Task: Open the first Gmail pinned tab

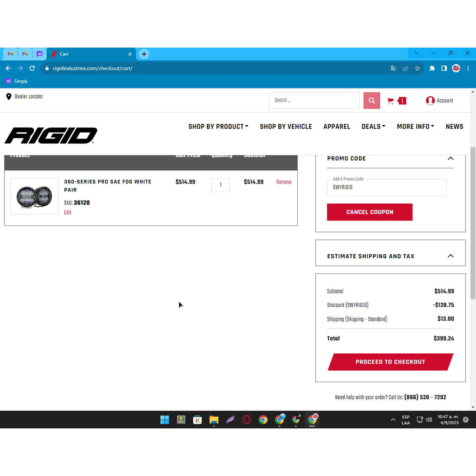Action: pyautogui.click(x=10, y=54)
